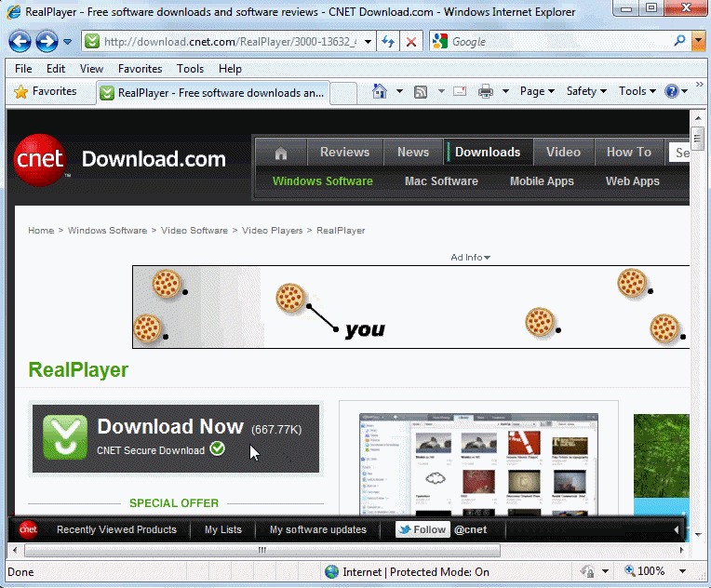711x588 pixels.
Task: Click the browser Back arrow button
Action: 20,42
